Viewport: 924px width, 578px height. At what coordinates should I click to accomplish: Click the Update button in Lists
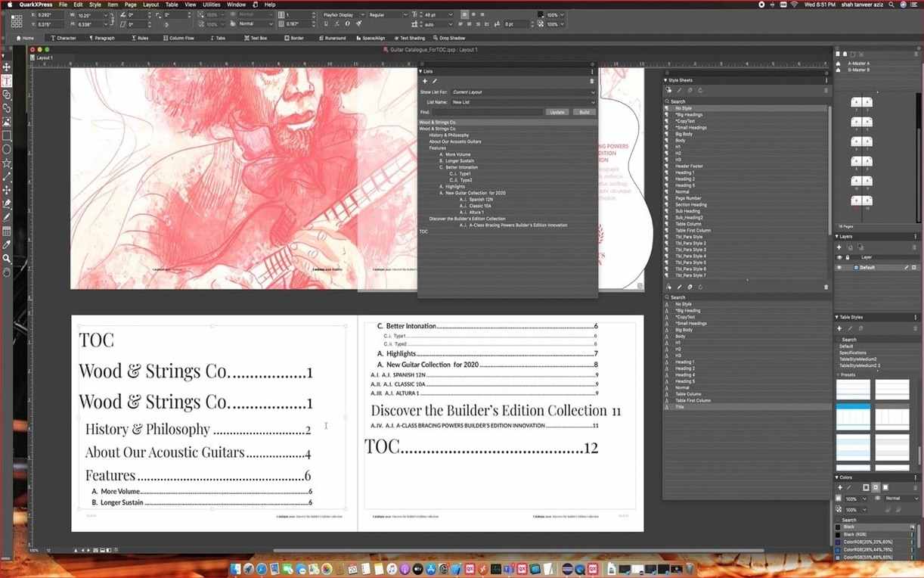(x=557, y=112)
